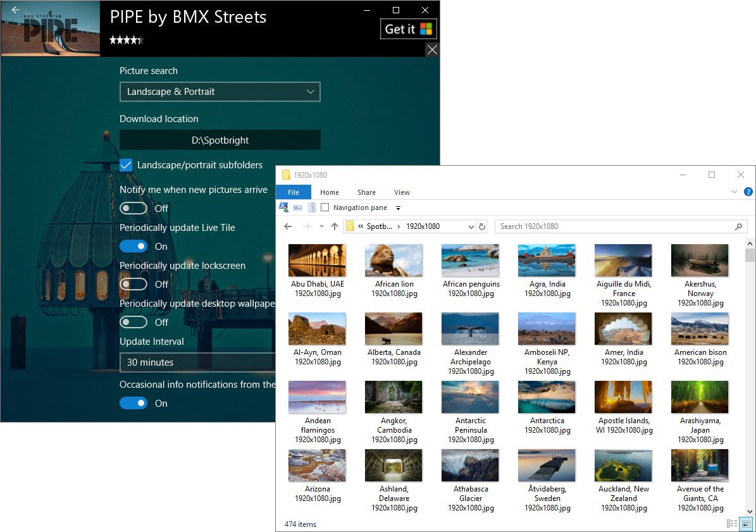Viewport: 756px width, 532px height.
Task: Open recent locations dropdown arrow
Action: 321,226
